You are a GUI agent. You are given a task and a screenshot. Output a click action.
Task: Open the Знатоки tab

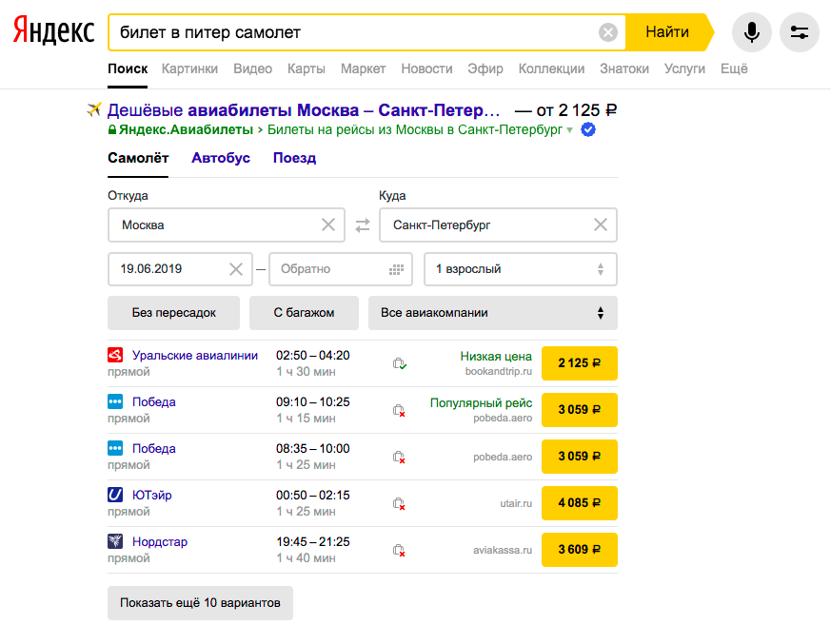[x=624, y=68]
